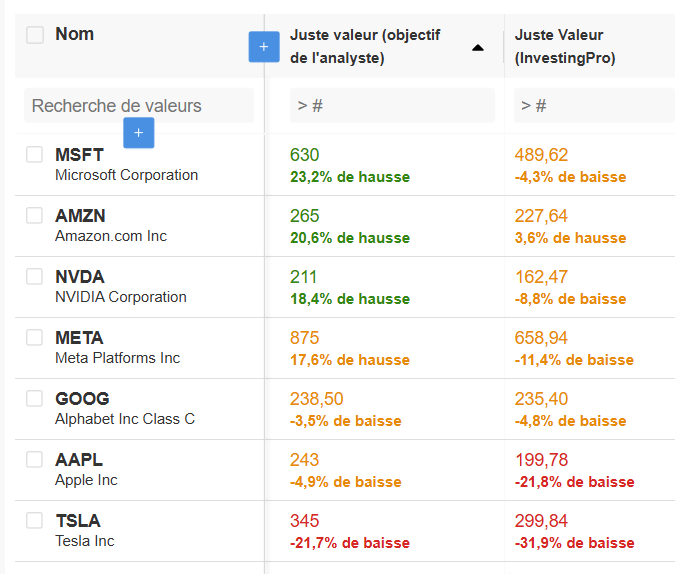The width and height of the screenshot is (675, 574).
Task: Open the NVIDIA Corporation link
Action: [120, 297]
